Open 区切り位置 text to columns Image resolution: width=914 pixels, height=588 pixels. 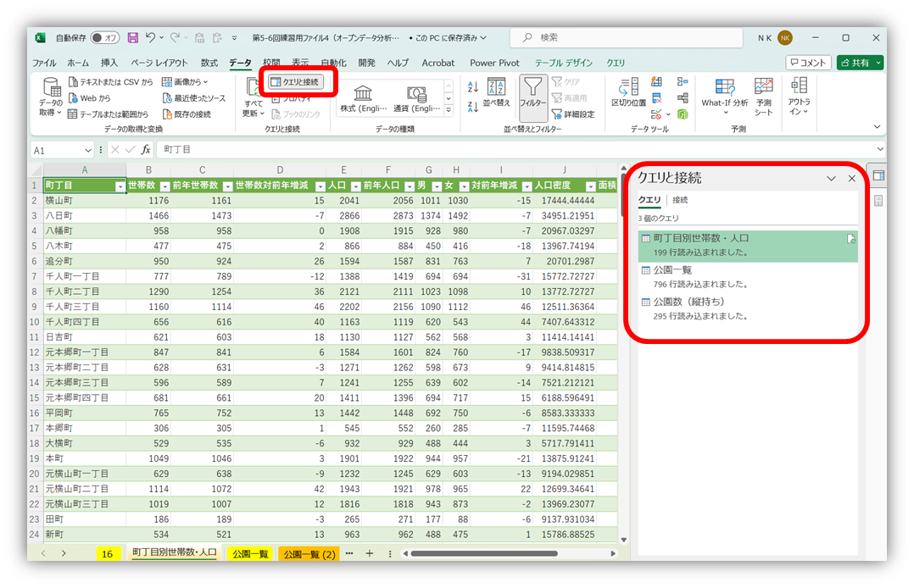click(628, 92)
